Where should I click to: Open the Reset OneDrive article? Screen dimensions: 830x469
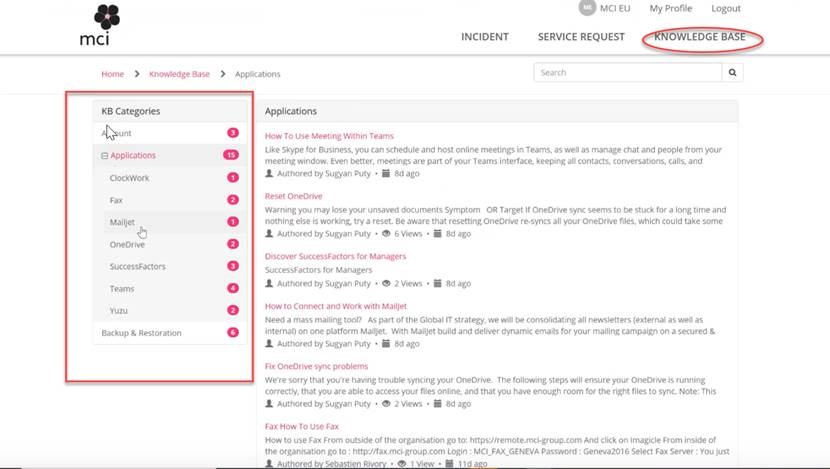pos(293,196)
